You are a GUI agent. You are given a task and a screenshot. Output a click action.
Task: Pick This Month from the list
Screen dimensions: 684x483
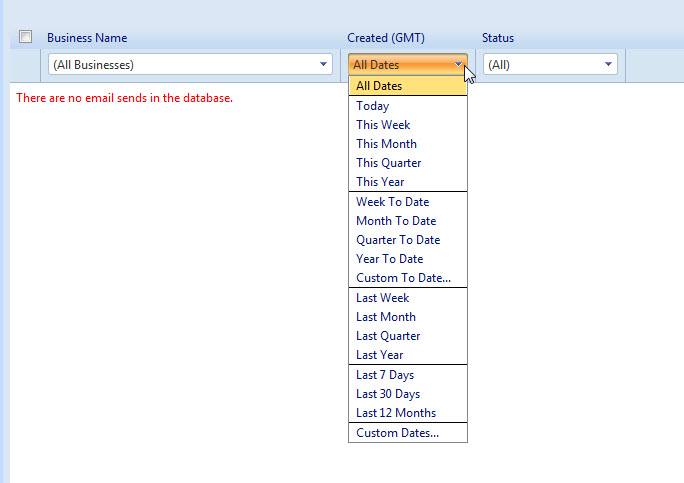386,144
